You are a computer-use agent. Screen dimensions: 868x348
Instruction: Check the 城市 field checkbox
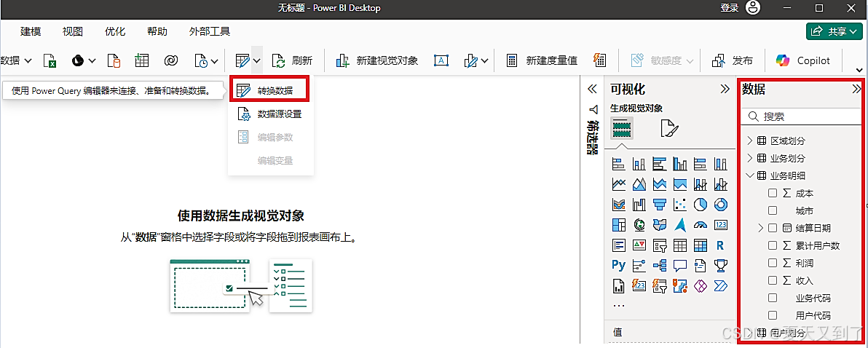(773, 211)
